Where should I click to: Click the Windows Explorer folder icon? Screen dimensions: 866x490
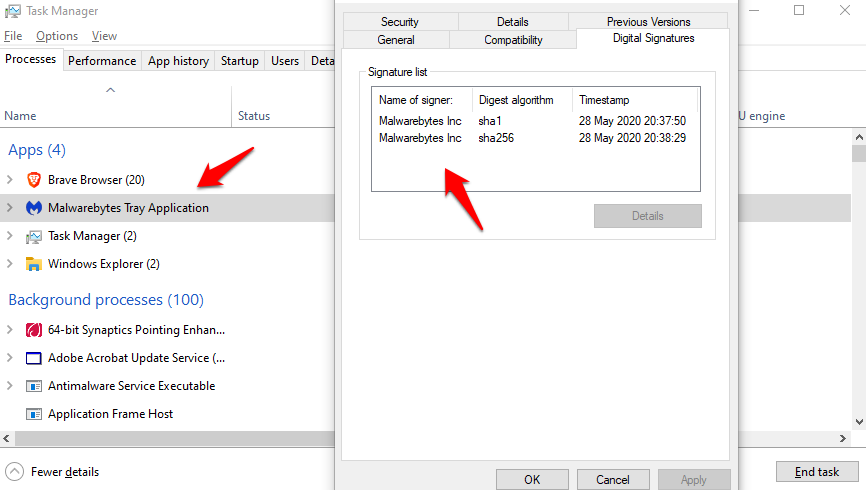(x=34, y=264)
